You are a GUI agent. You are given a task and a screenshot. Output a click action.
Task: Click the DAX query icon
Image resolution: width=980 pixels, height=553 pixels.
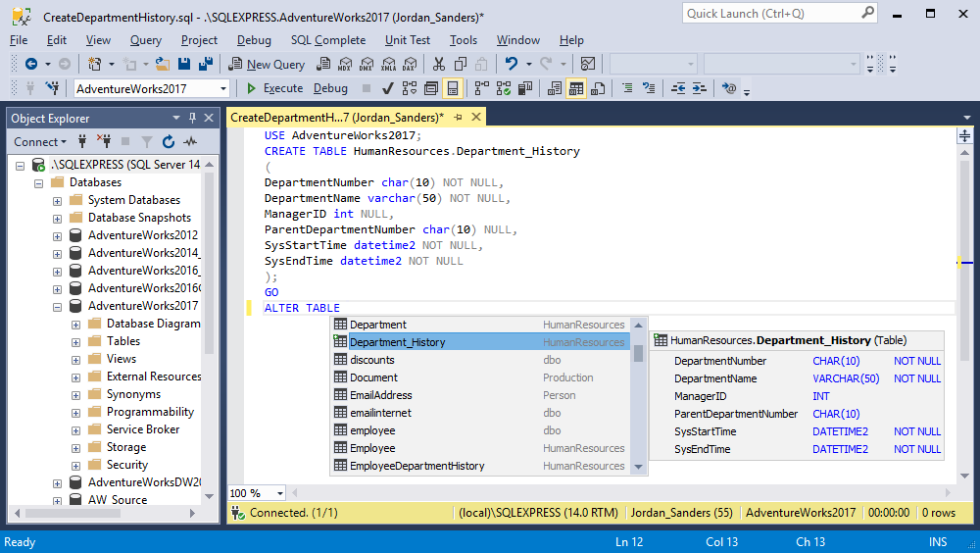click(410, 64)
